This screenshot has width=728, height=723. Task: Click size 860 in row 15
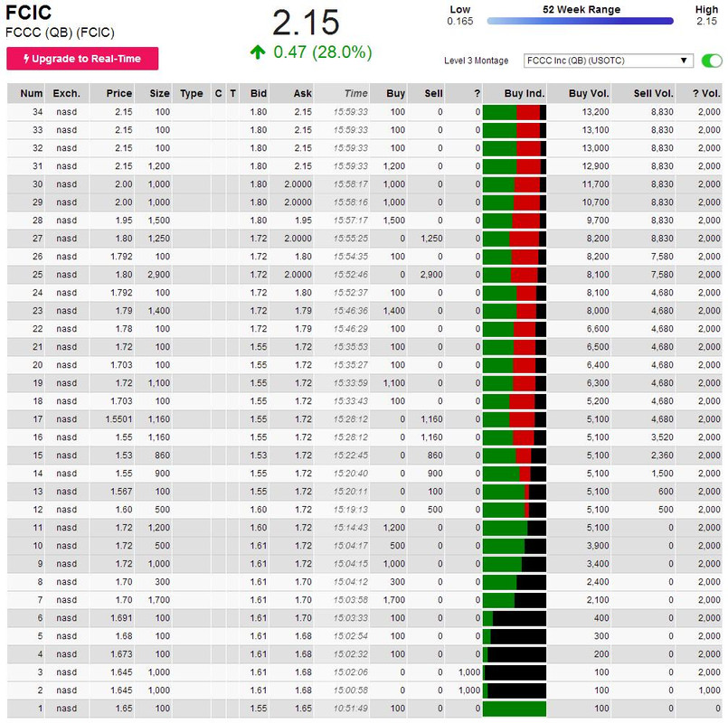[163, 455]
